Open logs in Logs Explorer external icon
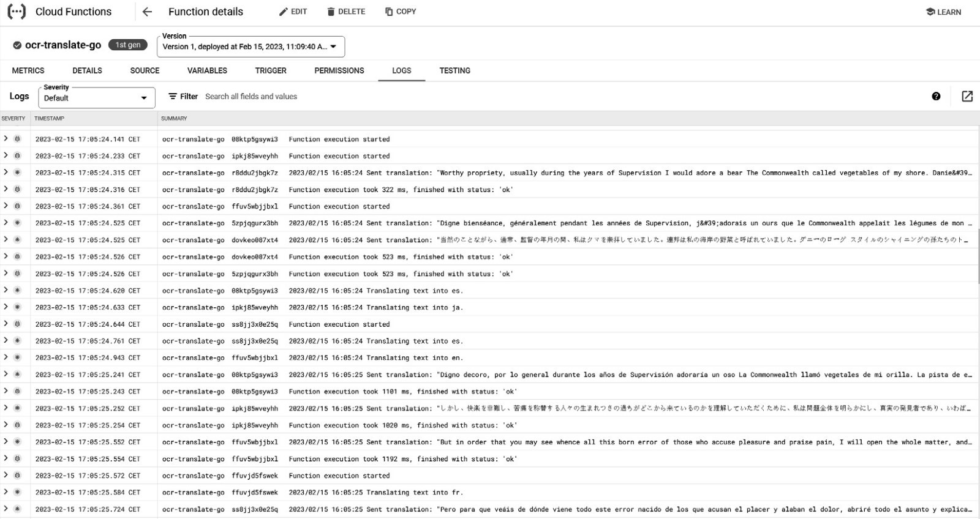The width and height of the screenshot is (980, 519). pyautogui.click(x=967, y=96)
